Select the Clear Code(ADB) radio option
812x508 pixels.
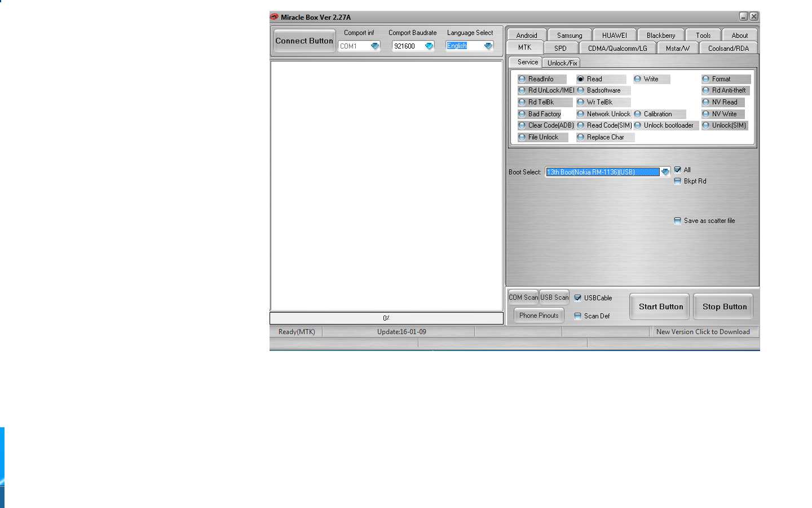(x=546, y=125)
